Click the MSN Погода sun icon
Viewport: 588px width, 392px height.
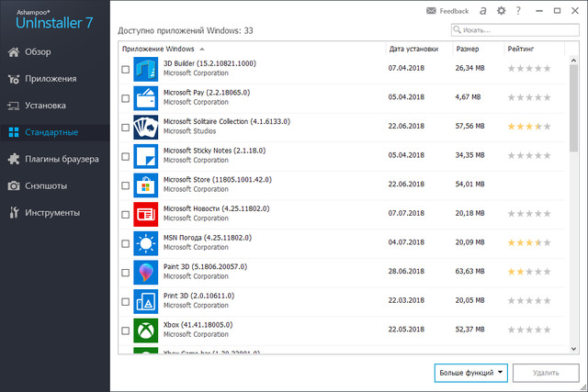[146, 243]
